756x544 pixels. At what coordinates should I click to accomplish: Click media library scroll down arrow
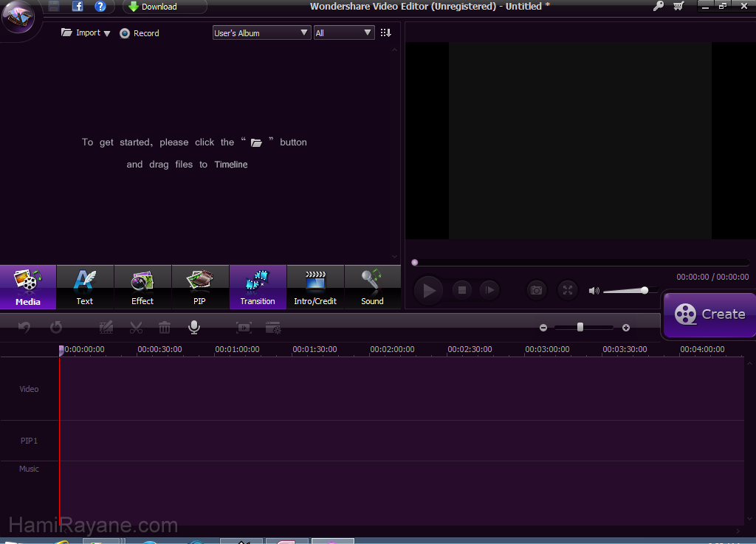pos(394,257)
